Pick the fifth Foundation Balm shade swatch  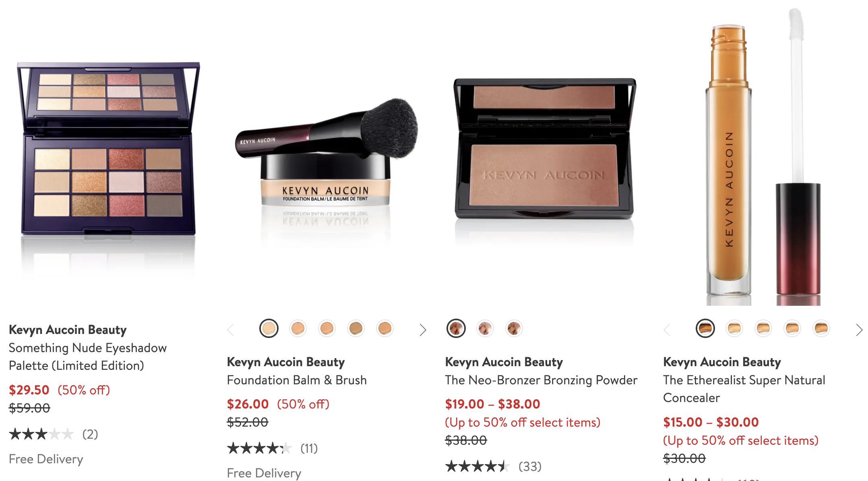[385, 328]
